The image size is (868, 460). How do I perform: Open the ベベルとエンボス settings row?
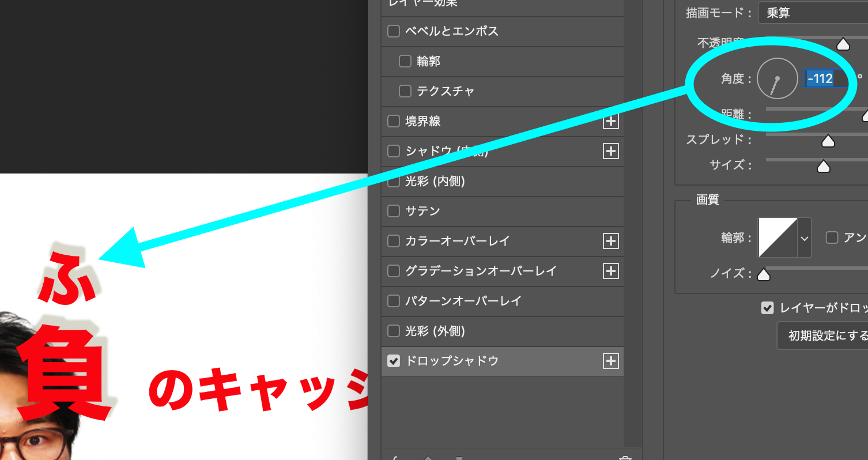503,31
